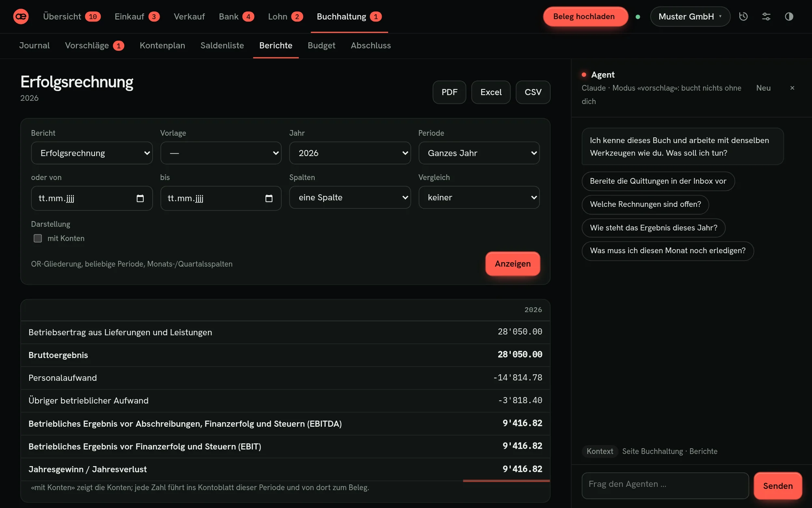Switch to the Kontenplan tab
The width and height of the screenshot is (812, 508).
click(162, 46)
